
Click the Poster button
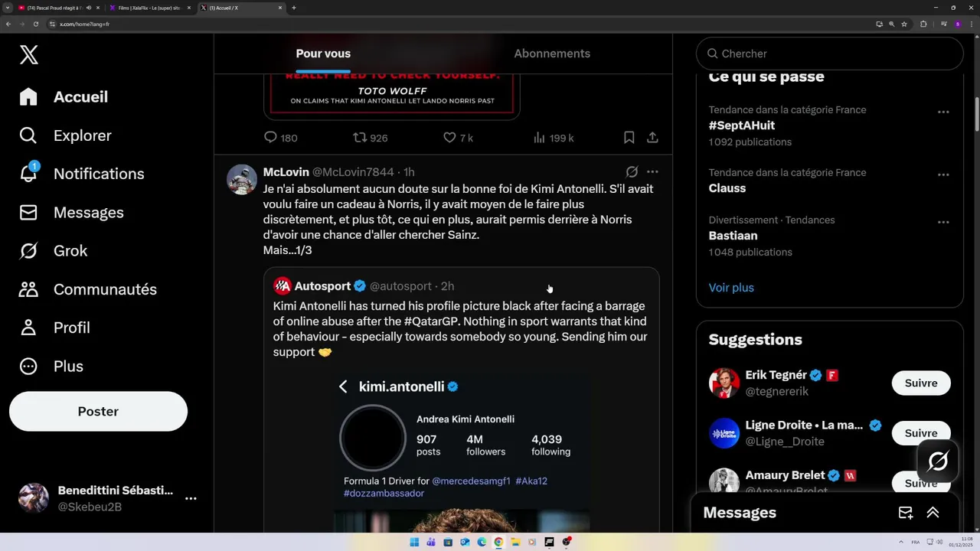(x=98, y=412)
